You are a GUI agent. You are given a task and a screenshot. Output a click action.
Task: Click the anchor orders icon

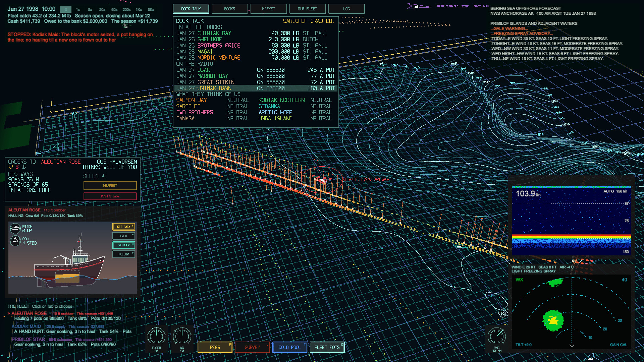23,167
